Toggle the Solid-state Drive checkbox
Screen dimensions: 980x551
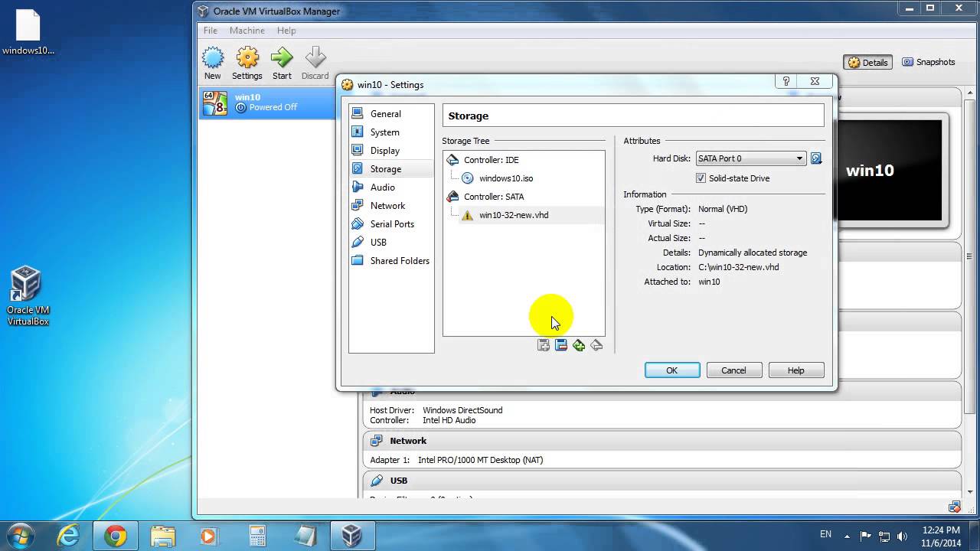(x=701, y=178)
